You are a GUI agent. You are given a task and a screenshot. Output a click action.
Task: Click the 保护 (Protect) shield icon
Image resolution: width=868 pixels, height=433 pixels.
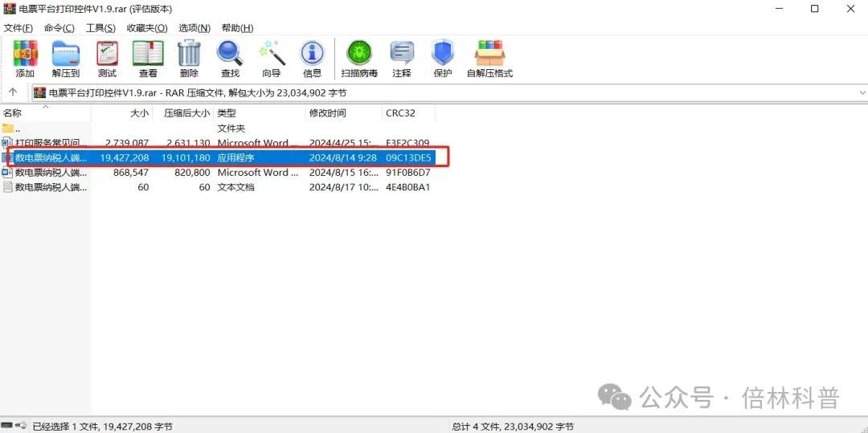coord(443,54)
